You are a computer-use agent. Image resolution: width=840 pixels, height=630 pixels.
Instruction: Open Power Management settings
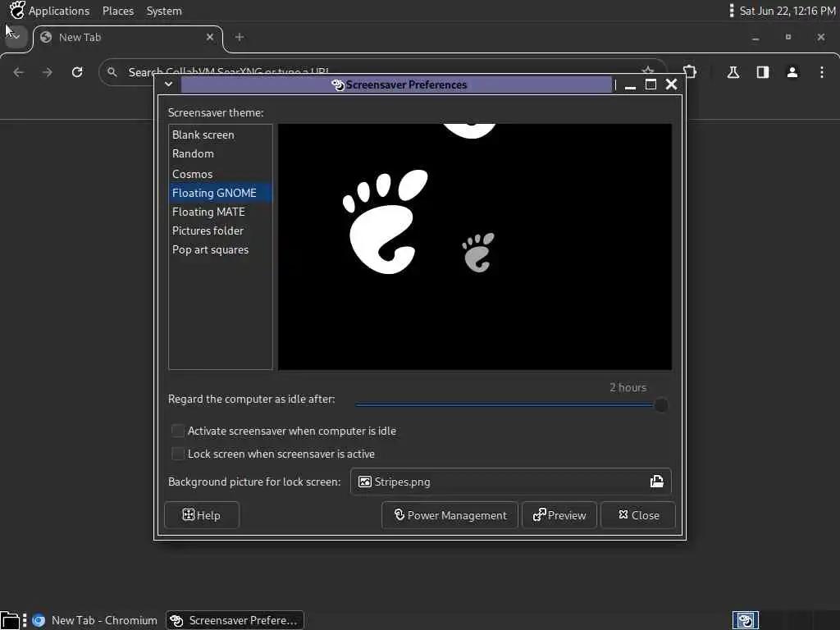pyautogui.click(x=450, y=515)
